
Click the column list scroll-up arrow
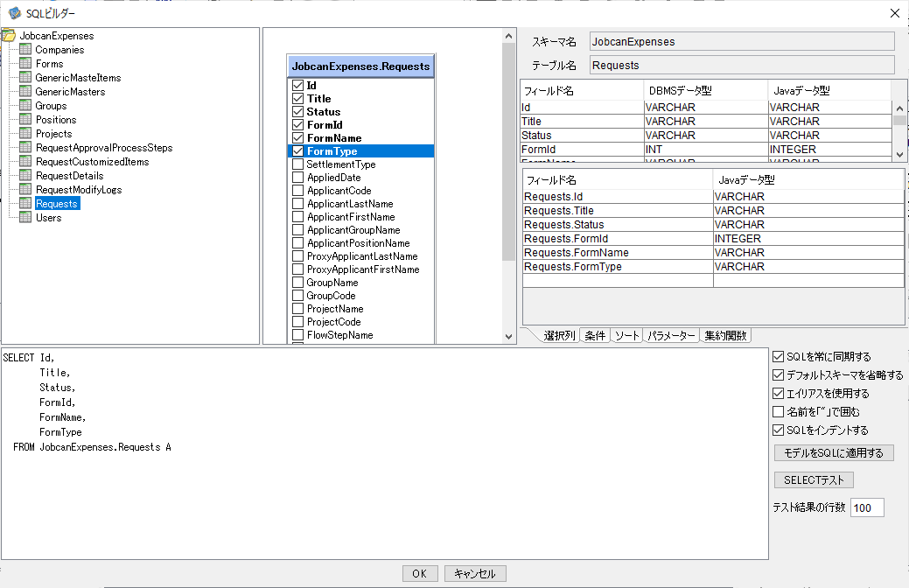pos(508,36)
